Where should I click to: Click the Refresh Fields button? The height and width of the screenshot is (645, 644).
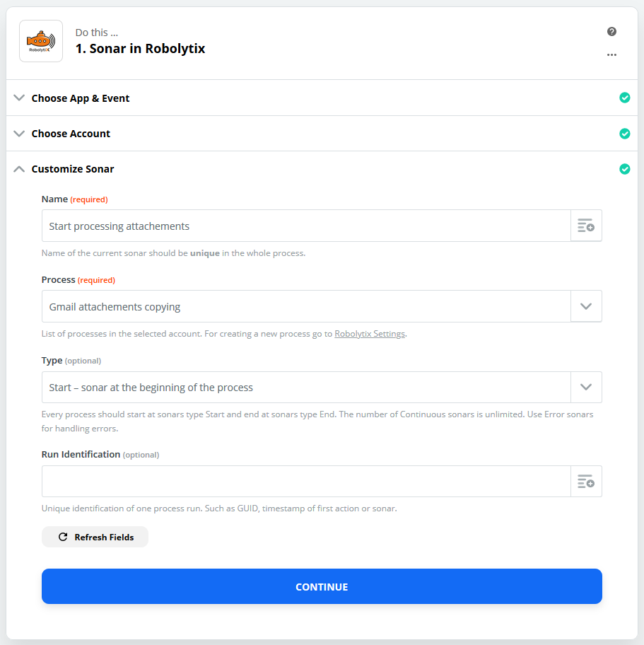click(95, 537)
